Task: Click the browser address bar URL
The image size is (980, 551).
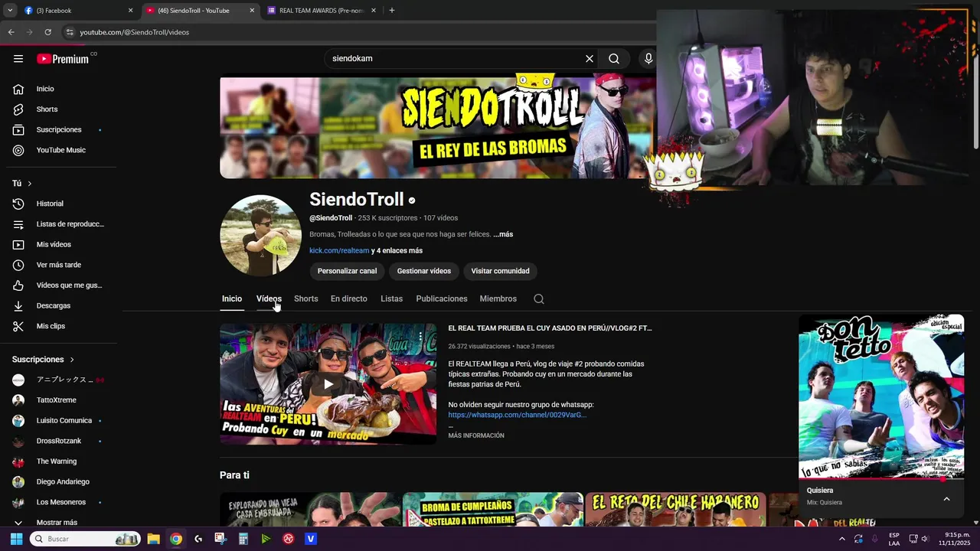Action: [135, 32]
